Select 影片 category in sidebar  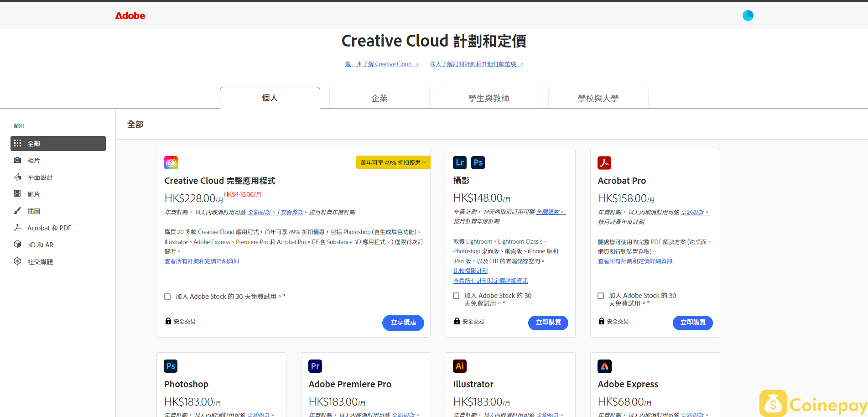coord(58,194)
